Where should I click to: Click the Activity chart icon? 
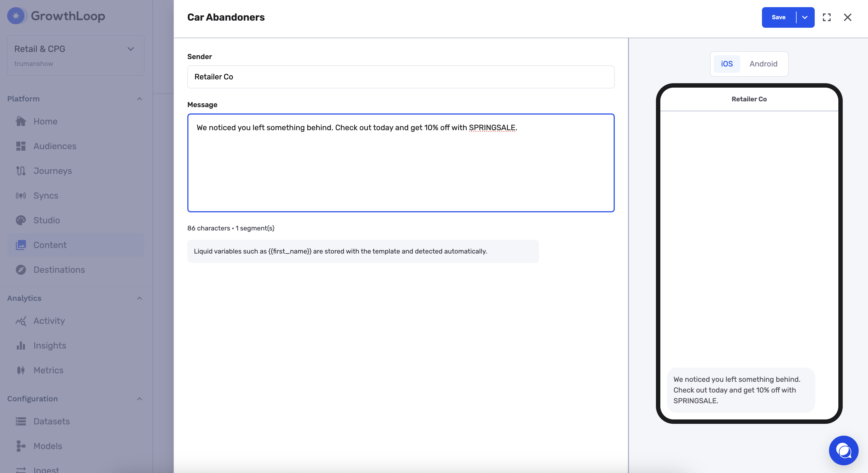(x=21, y=321)
